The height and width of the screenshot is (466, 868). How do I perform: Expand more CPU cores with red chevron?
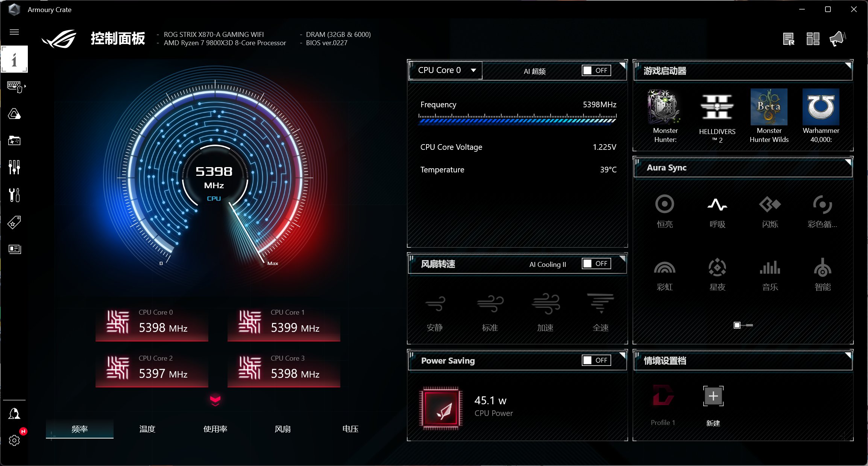click(x=215, y=400)
